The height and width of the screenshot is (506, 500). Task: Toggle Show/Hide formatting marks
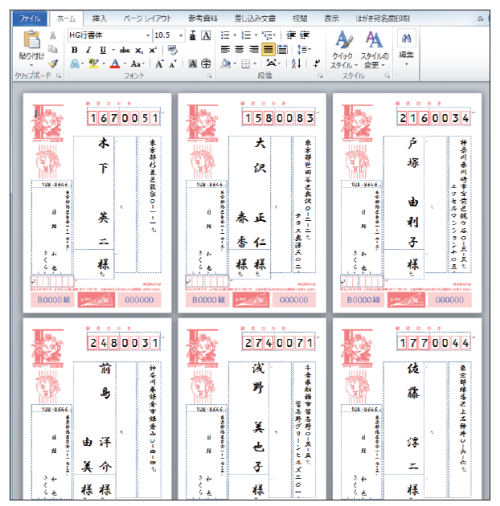pyautogui.click(x=317, y=63)
